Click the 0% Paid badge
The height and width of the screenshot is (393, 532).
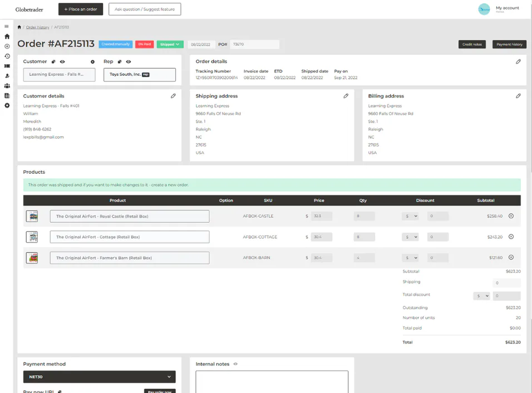(x=145, y=44)
